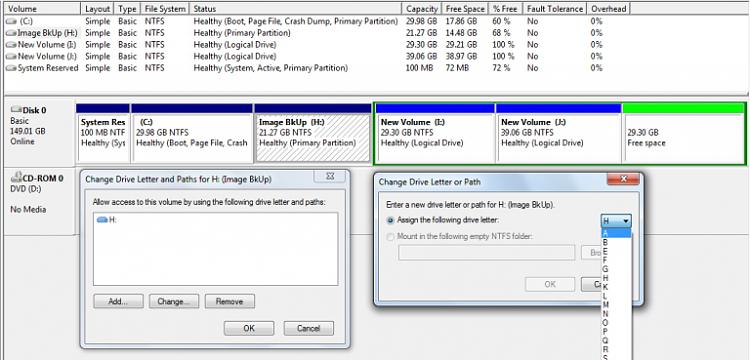Choose letter A in drive letter list
Screen dimensions: 750x360
(x=616, y=233)
